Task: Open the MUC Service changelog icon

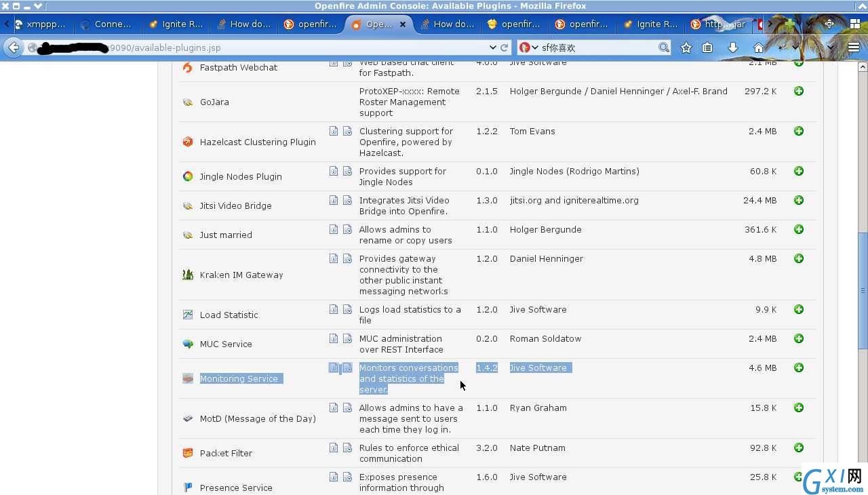Action: 347,338
